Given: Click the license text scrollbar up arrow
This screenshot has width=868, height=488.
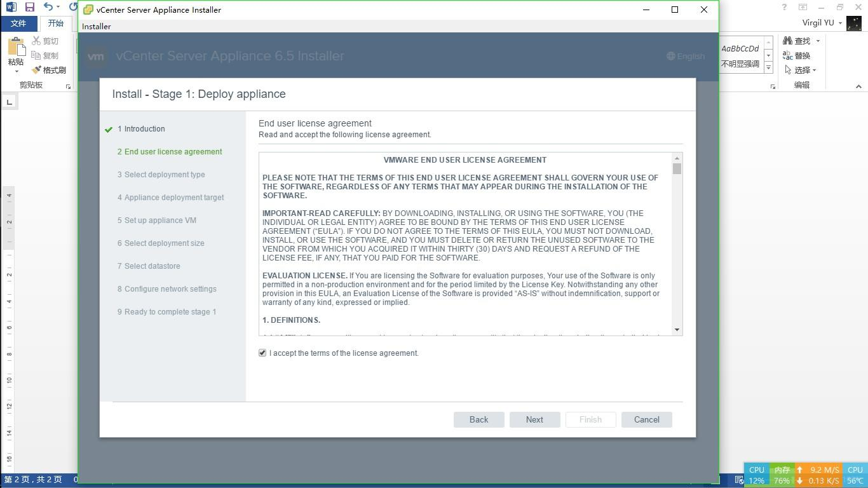Looking at the screenshot, I should 677,158.
